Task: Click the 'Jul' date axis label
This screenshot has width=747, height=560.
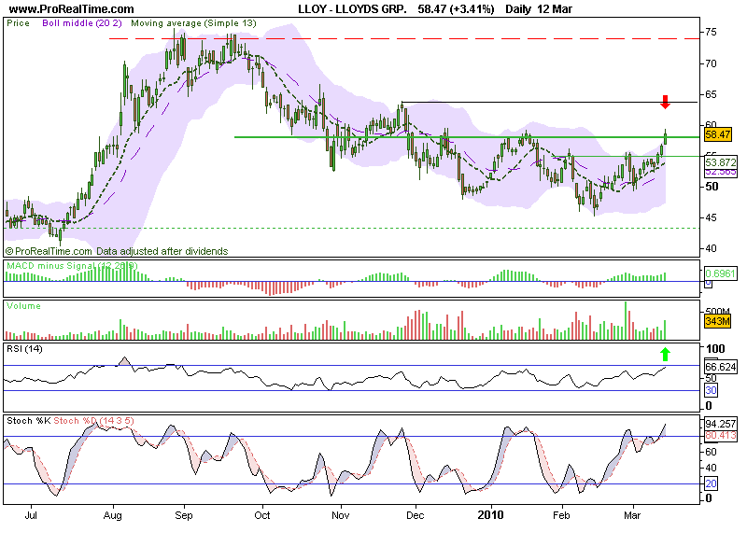Action: tap(31, 515)
